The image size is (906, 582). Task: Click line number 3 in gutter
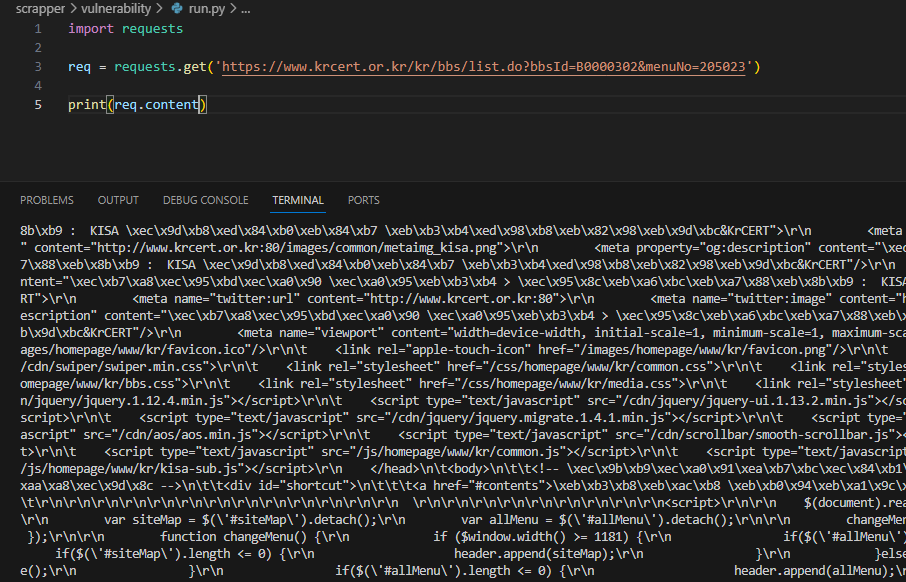pos(38,67)
